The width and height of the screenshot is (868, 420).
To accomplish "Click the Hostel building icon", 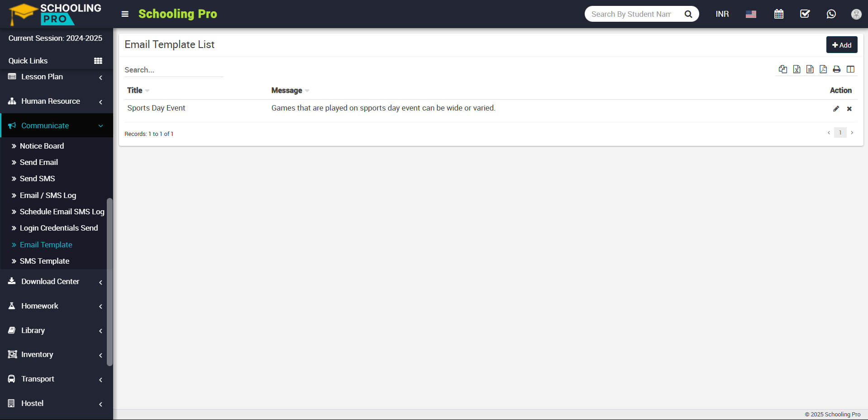I will click(12, 403).
